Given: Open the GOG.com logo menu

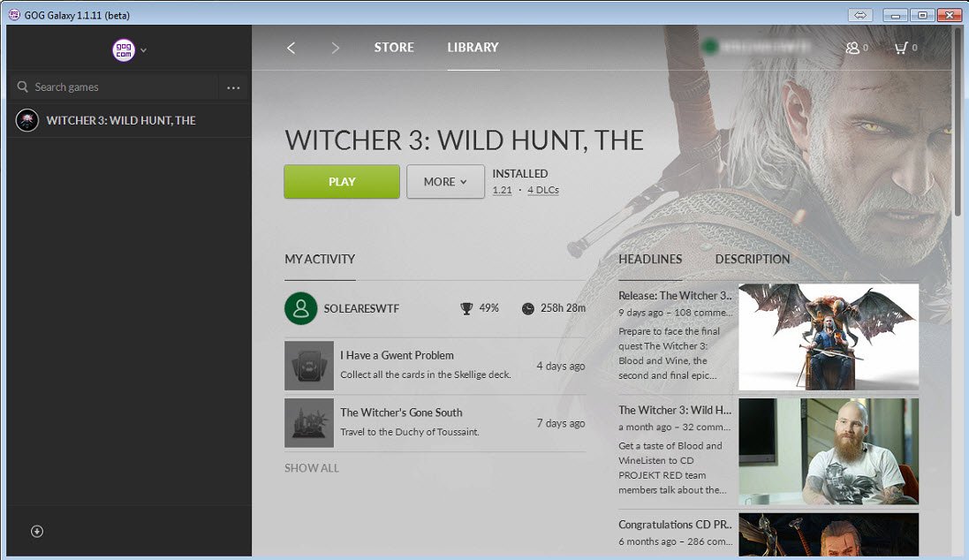Looking at the screenshot, I should point(124,50).
